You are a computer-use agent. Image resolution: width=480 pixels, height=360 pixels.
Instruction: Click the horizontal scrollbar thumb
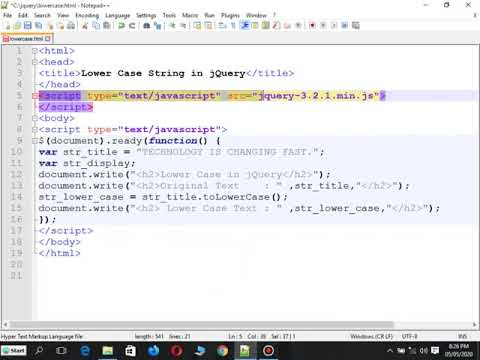coord(201,324)
